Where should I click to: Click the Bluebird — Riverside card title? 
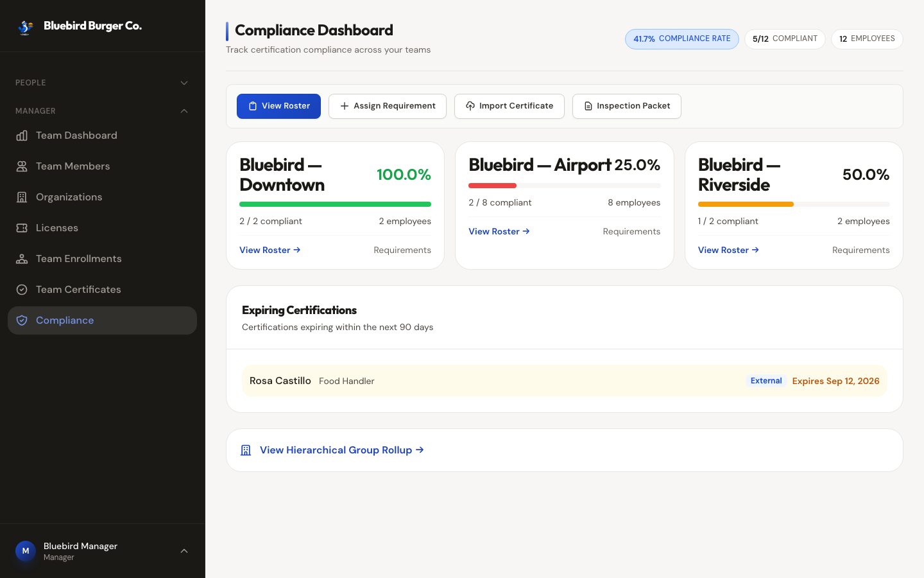click(x=739, y=175)
